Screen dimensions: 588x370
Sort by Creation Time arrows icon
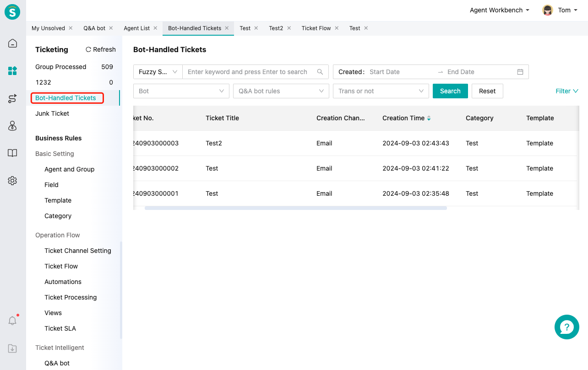point(429,118)
